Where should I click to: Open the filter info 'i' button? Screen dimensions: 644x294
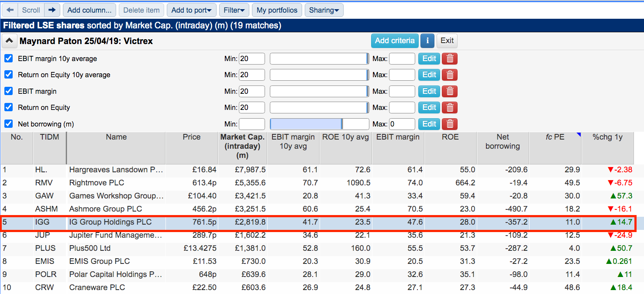(x=427, y=41)
